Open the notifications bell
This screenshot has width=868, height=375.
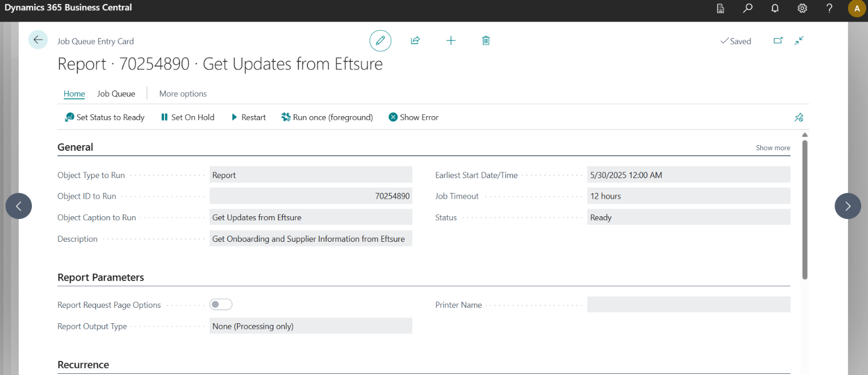tap(775, 8)
